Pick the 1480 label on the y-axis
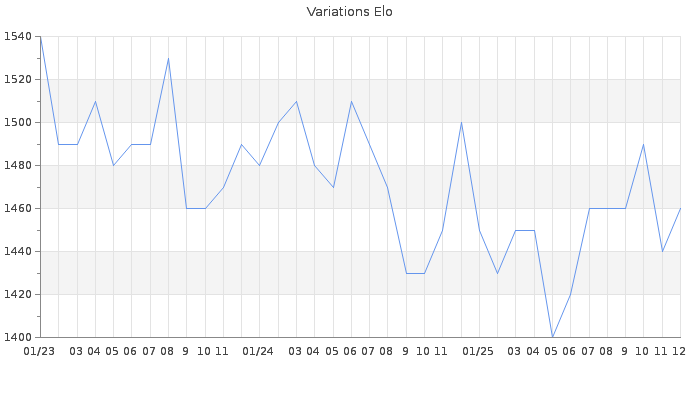This screenshot has width=700, height=400. [18, 166]
